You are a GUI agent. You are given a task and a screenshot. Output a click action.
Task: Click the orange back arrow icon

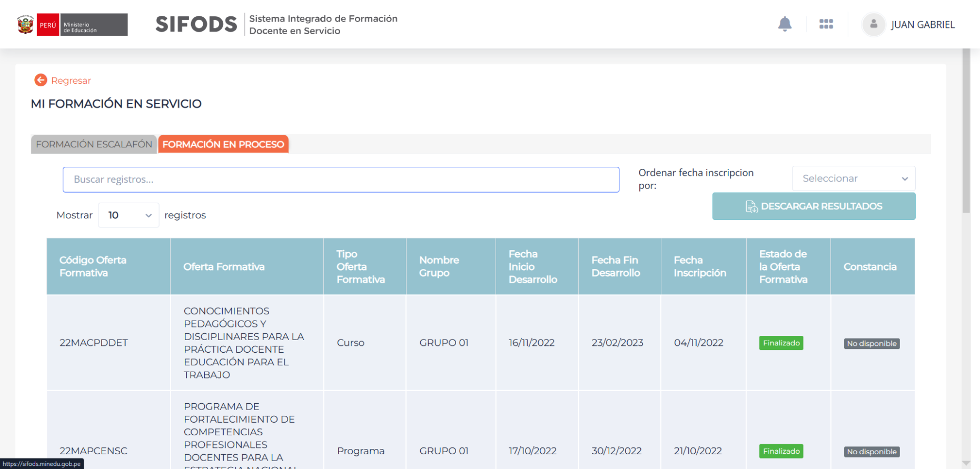[41, 80]
